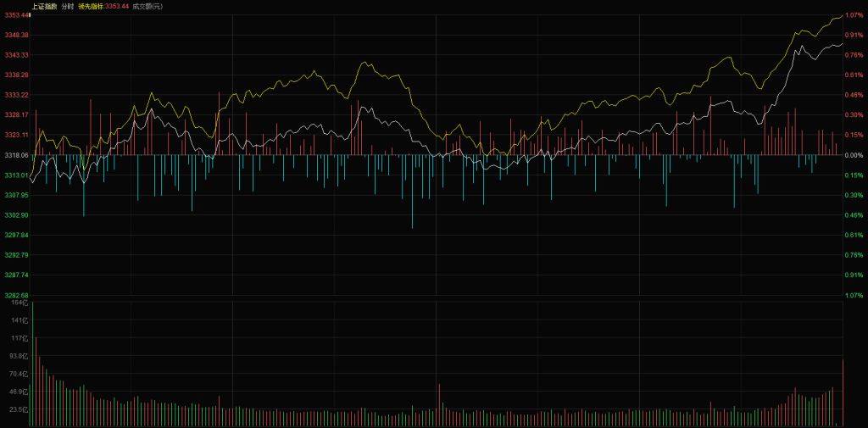Open the 成交额(元) volume indicator label
The height and width of the screenshot is (428, 868).
pos(147,6)
